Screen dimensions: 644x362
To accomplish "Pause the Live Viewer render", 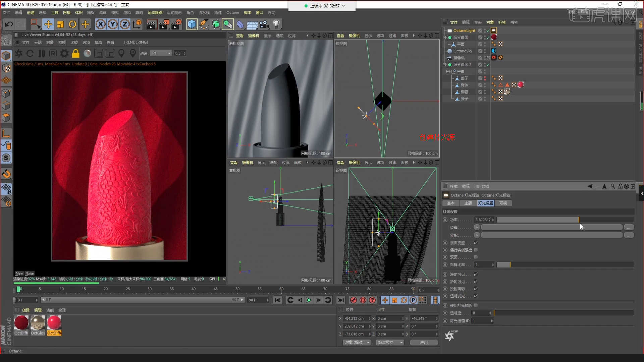I will click(42, 53).
